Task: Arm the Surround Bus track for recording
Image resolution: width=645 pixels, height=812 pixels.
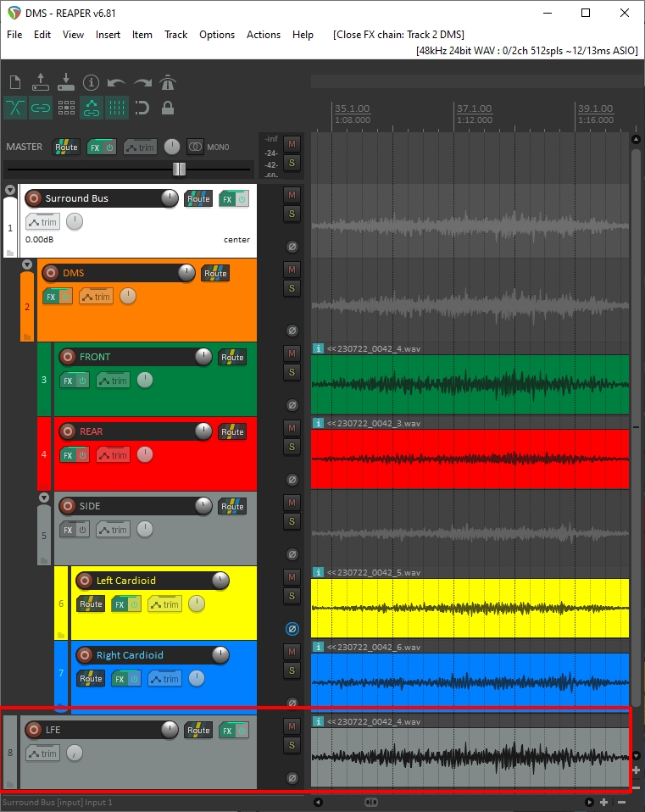Action: 34,198
